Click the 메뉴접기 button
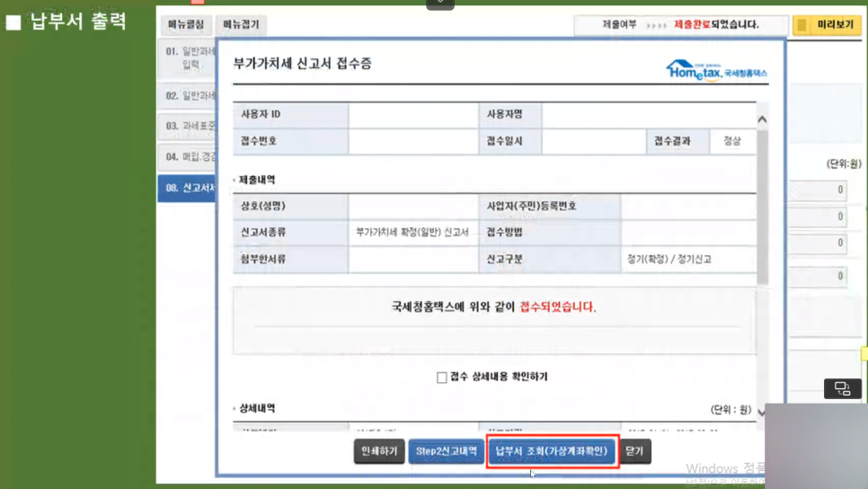This screenshot has width=868, height=489. click(x=241, y=24)
